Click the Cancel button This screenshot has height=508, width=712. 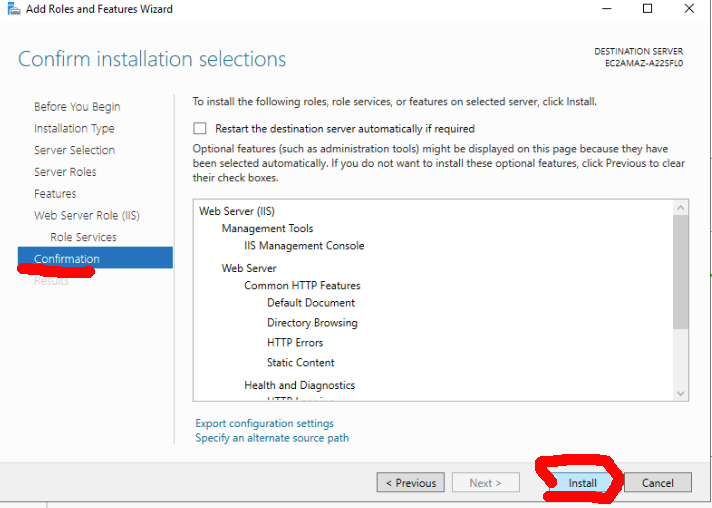pos(657,483)
